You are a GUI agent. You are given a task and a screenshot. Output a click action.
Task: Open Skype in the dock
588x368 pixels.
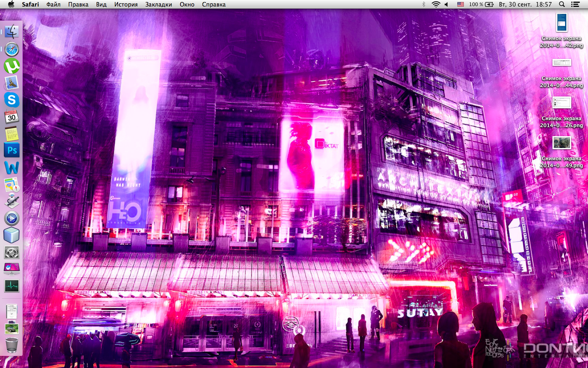(11, 100)
